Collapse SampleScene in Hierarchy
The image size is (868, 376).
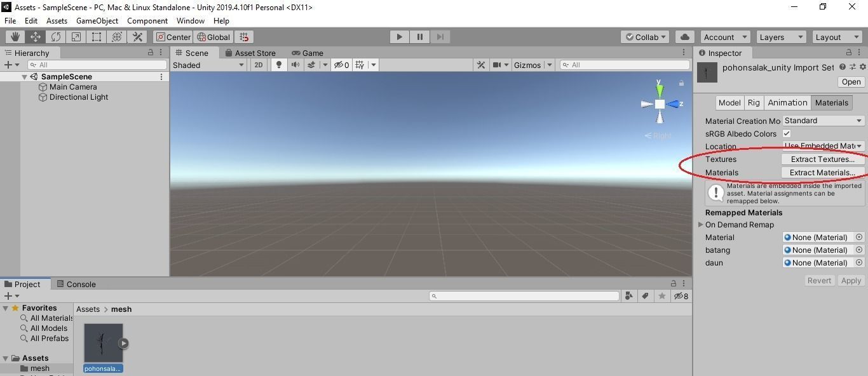25,77
